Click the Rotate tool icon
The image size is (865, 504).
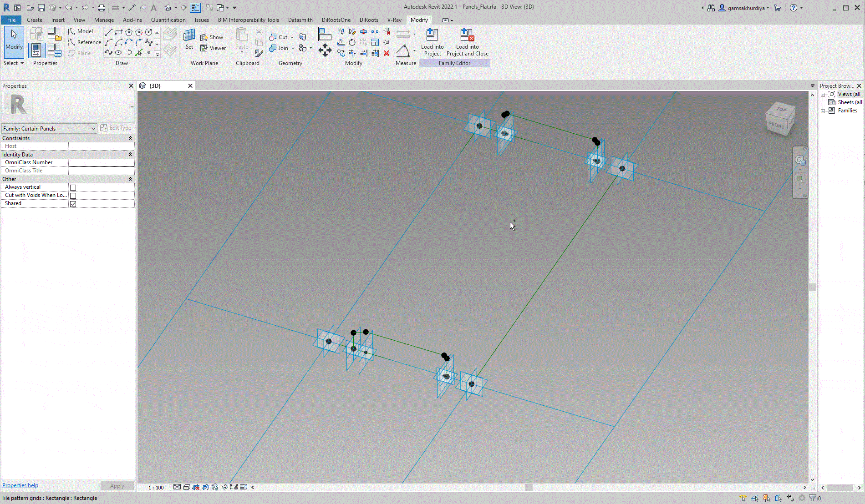[x=352, y=42]
